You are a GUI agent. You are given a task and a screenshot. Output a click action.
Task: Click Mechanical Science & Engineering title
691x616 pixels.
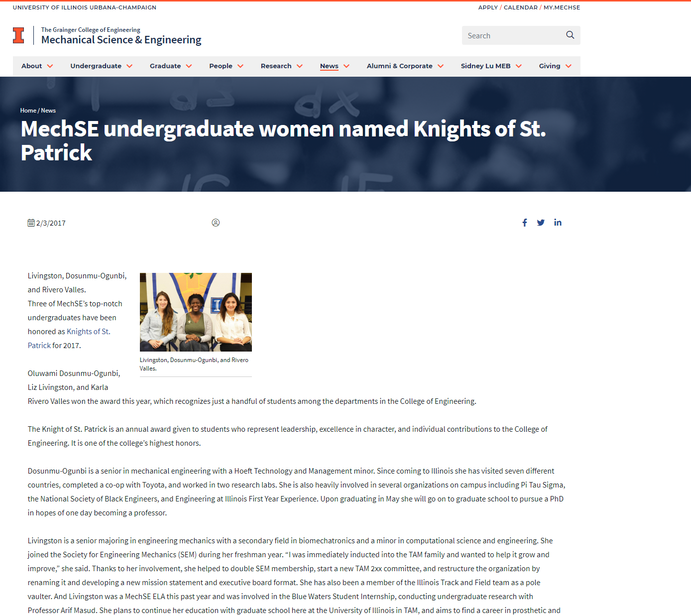coord(121,40)
